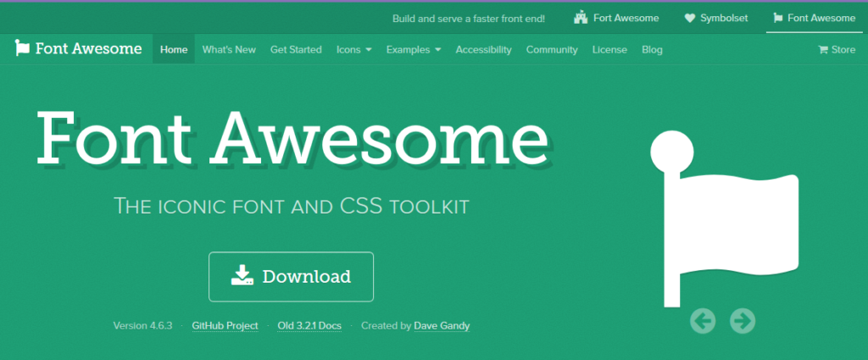Open the GitHub Project link
868x360 pixels.
click(225, 326)
